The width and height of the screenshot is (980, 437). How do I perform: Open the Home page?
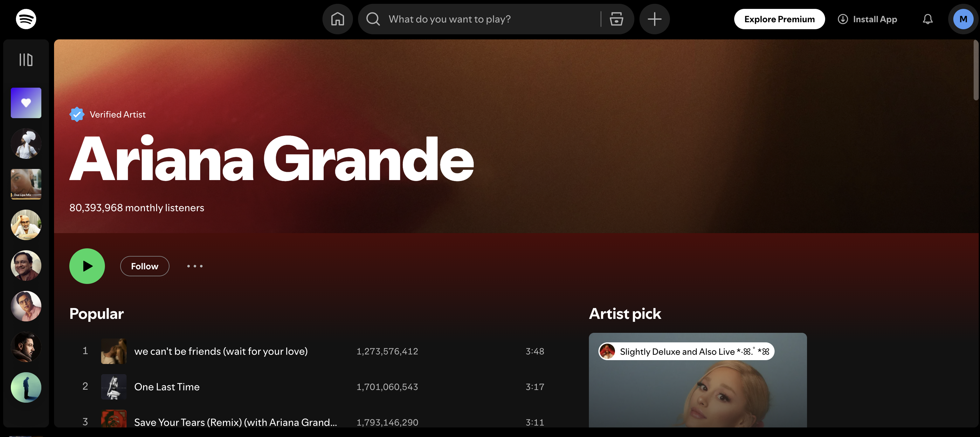click(337, 19)
